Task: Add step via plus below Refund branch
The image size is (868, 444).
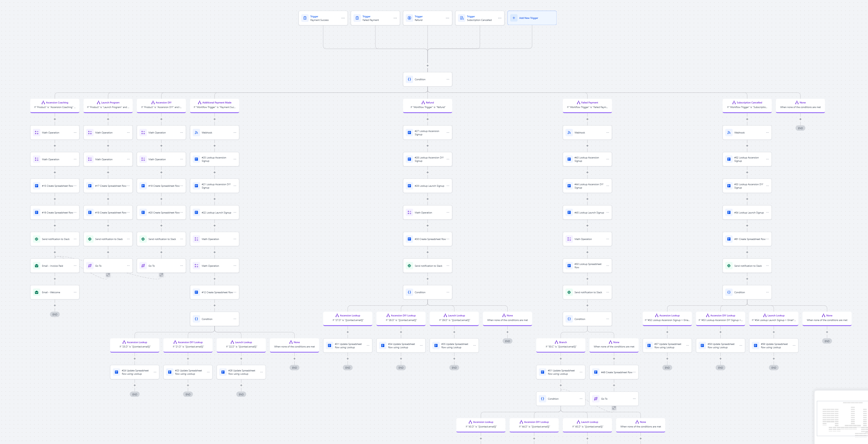Action: (428, 119)
